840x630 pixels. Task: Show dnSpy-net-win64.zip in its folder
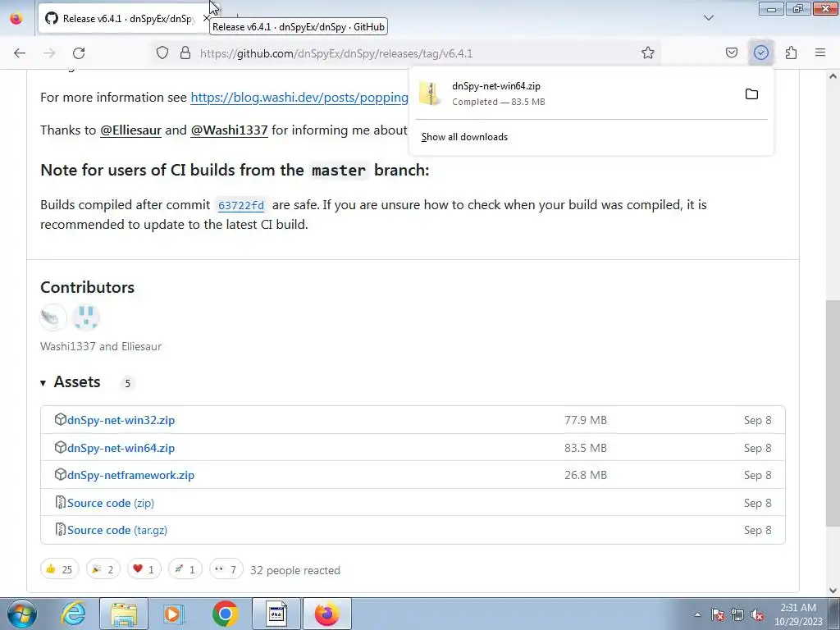point(751,94)
